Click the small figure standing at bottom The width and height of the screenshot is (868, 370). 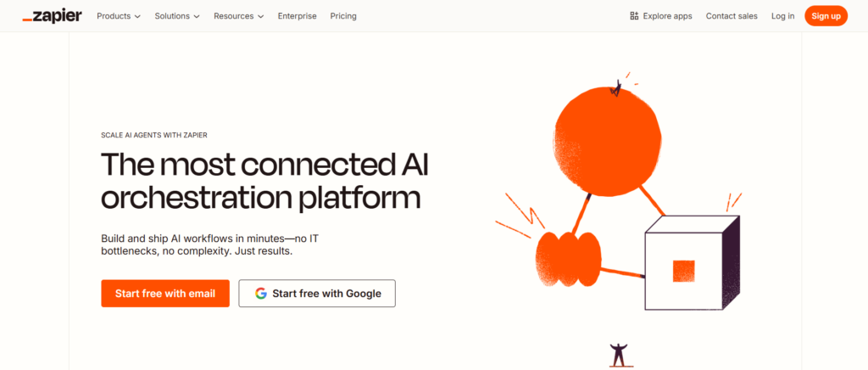[618, 355]
